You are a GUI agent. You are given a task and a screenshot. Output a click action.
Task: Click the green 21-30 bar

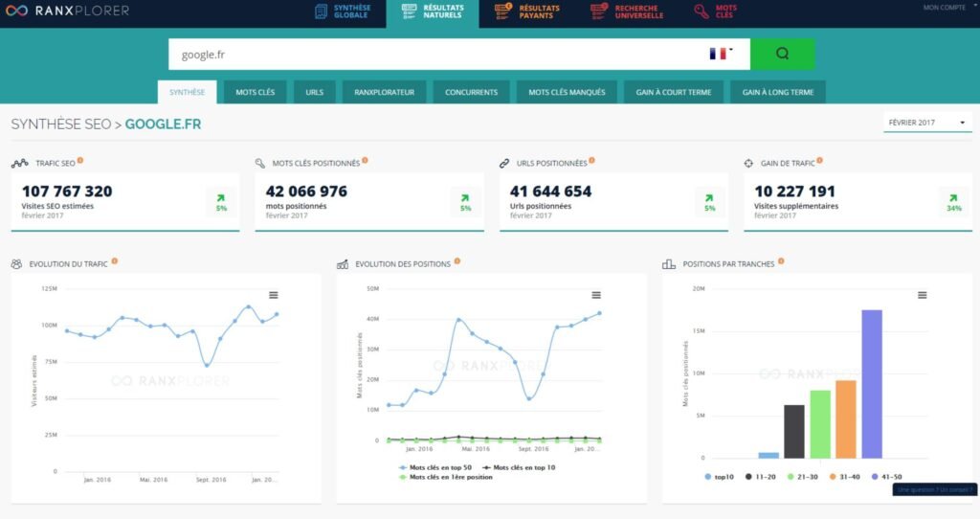point(820,424)
